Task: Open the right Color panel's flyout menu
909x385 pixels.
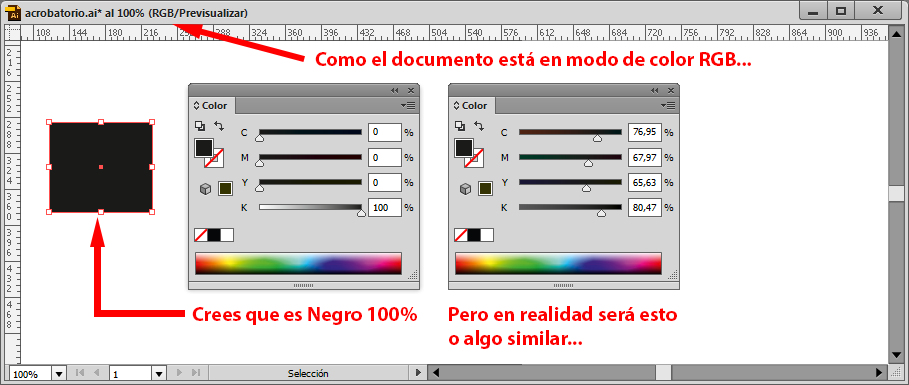Action: click(x=668, y=106)
